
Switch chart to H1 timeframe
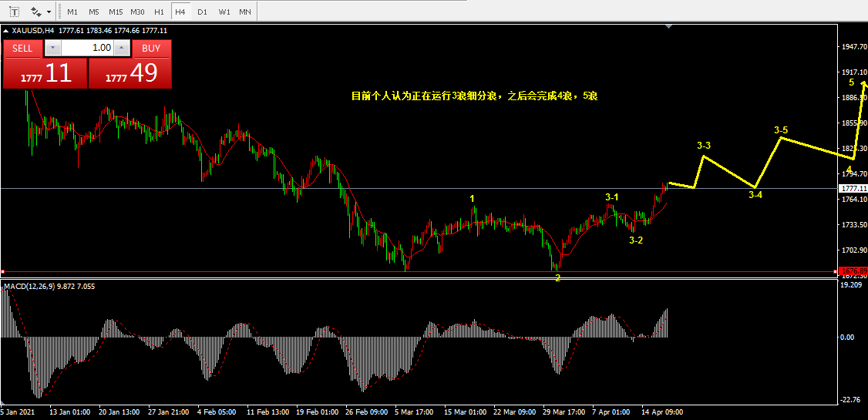[159, 12]
